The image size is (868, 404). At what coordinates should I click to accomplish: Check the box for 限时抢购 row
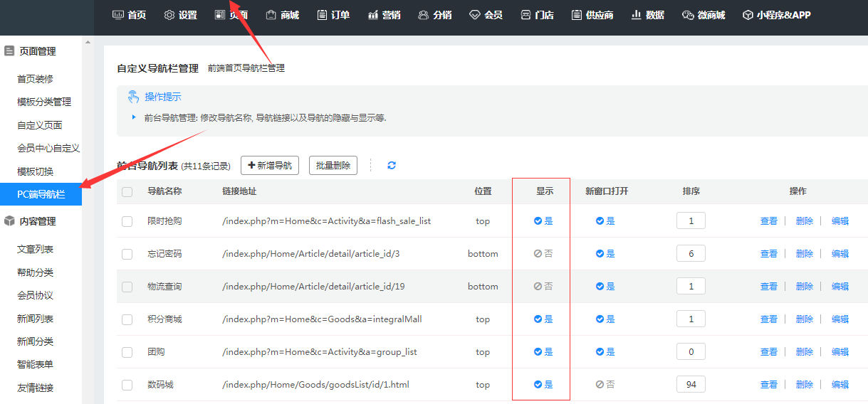click(127, 221)
